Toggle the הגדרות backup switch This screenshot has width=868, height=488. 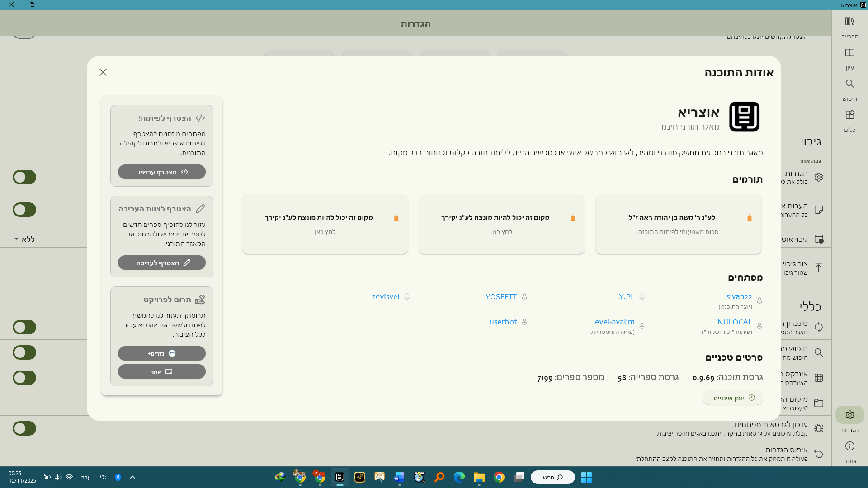24,177
